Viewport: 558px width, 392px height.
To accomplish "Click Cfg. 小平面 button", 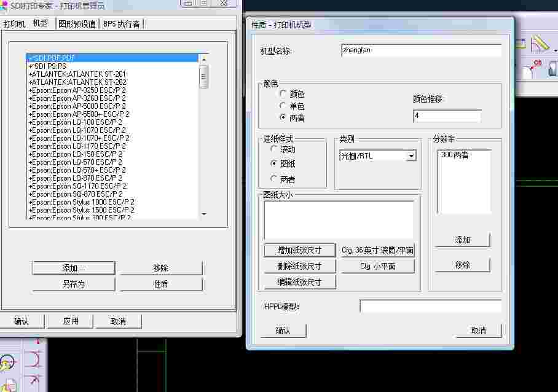I will pyautogui.click(x=377, y=266).
